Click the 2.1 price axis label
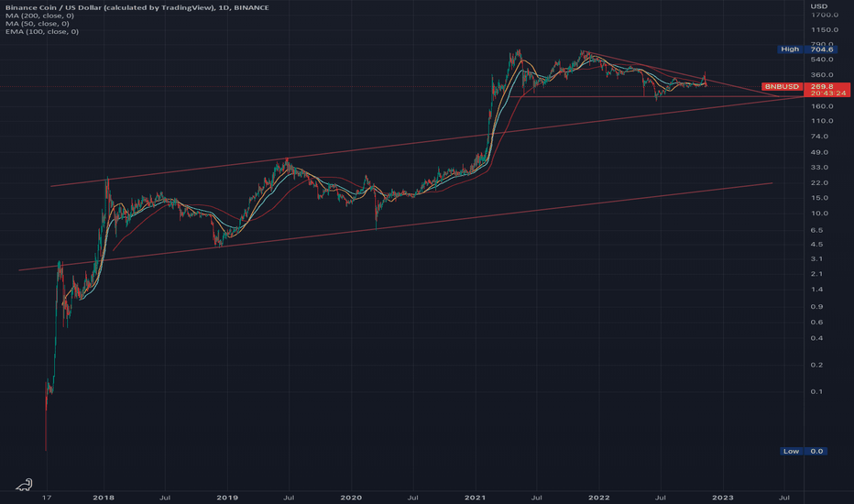854x504 pixels. tap(817, 274)
